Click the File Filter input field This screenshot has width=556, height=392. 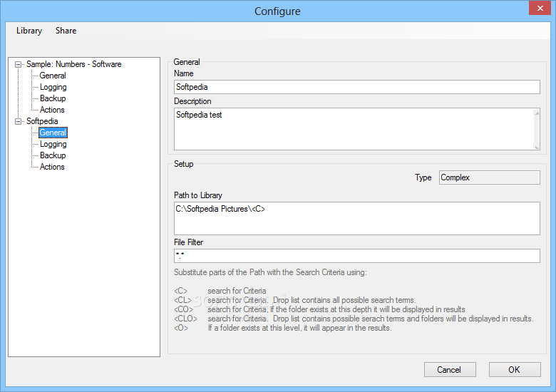click(x=356, y=256)
